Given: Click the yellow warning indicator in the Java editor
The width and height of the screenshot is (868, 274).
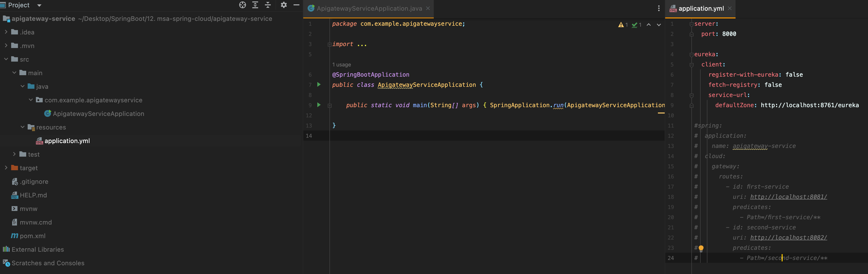Looking at the screenshot, I should click(623, 25).
